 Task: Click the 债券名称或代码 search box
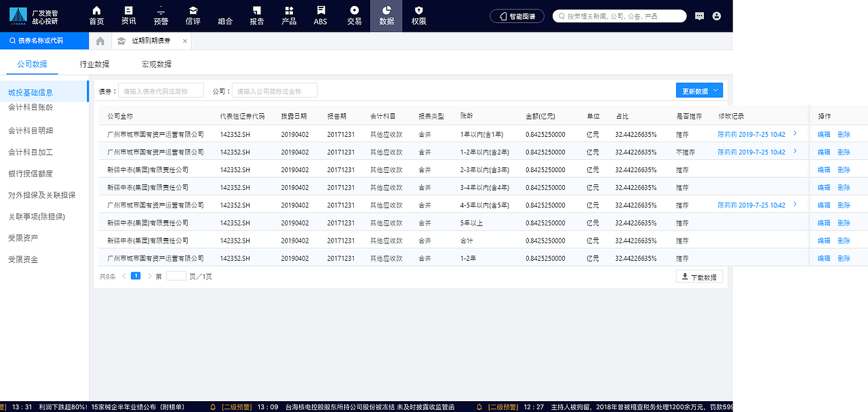44,41
